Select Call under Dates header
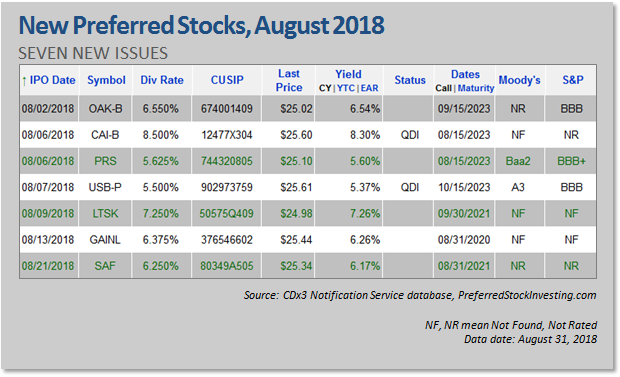 pos(443,88)
